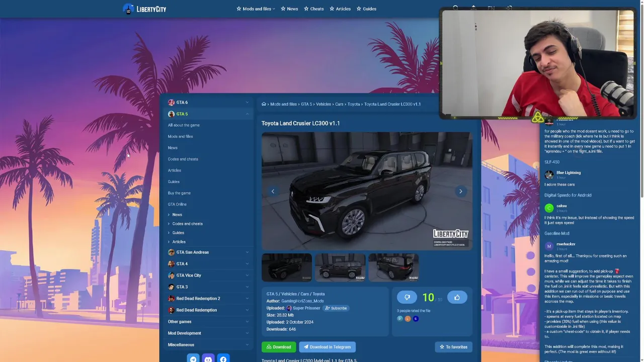This screenshot has height=362, width=644.
Task: Open Vehicles breadcrumb link
Action: (324, 104)
